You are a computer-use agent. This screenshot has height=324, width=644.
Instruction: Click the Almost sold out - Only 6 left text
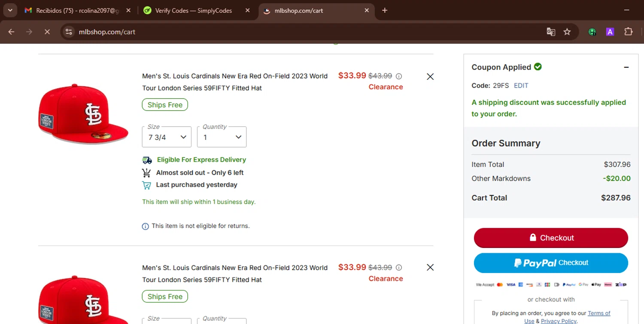[x=200, y=173]
